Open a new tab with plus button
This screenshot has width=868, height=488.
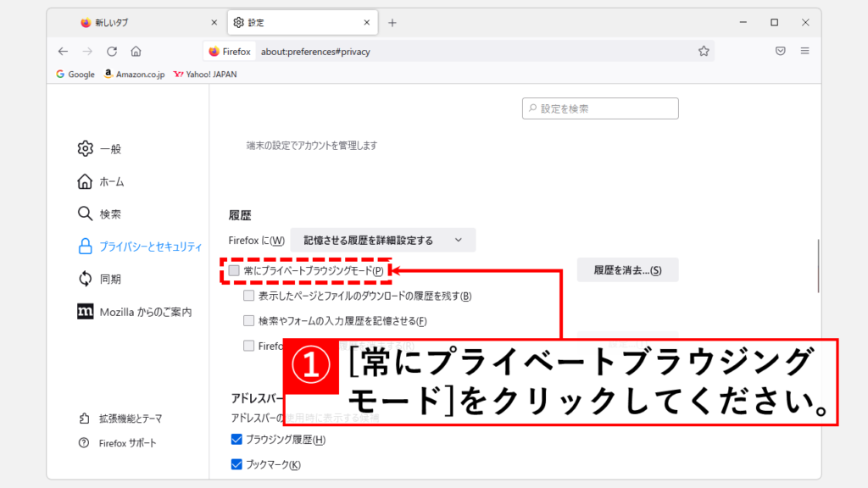(x=392, y=23)
